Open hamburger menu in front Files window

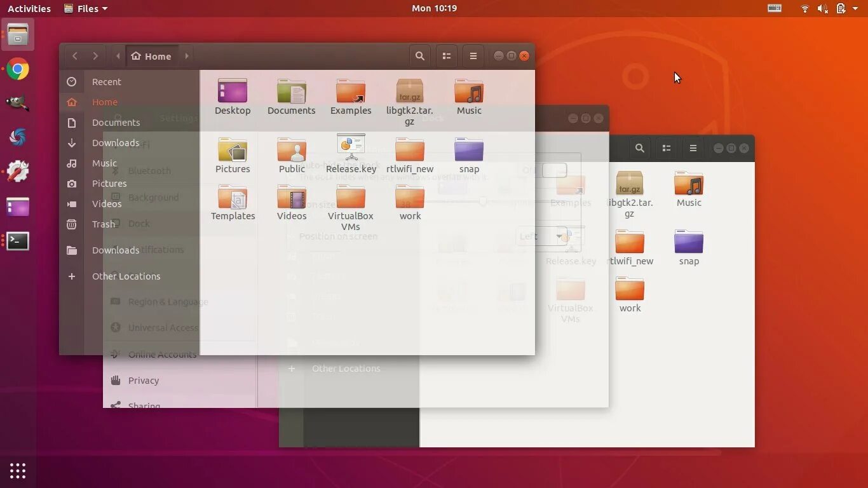(473, 56)
